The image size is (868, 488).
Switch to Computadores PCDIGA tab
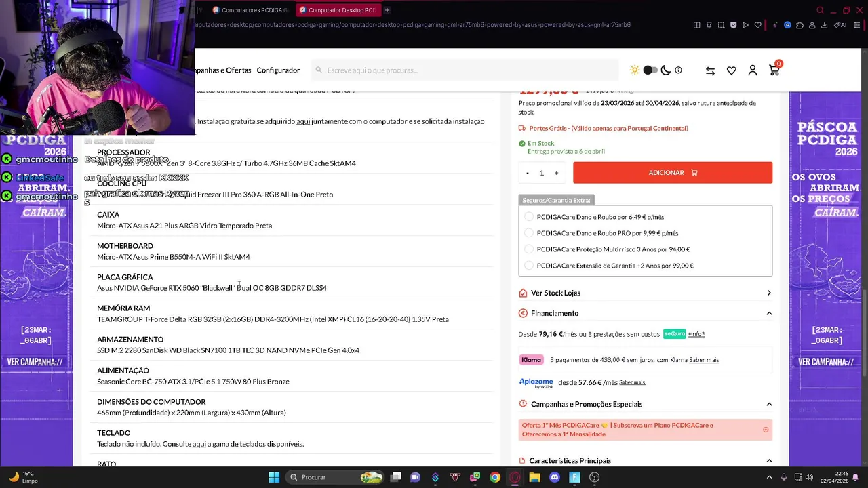pyautogui.click(x=251, y=10)
